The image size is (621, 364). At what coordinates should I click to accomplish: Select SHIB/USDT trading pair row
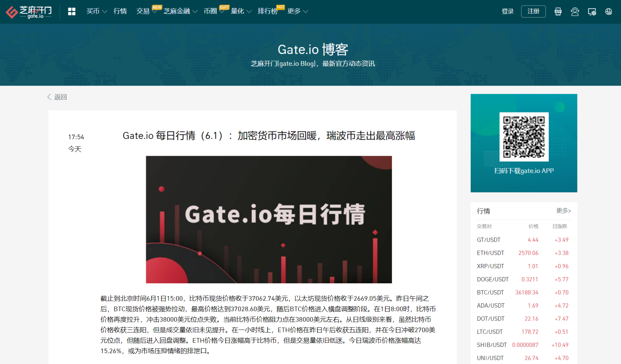[524, 345]
